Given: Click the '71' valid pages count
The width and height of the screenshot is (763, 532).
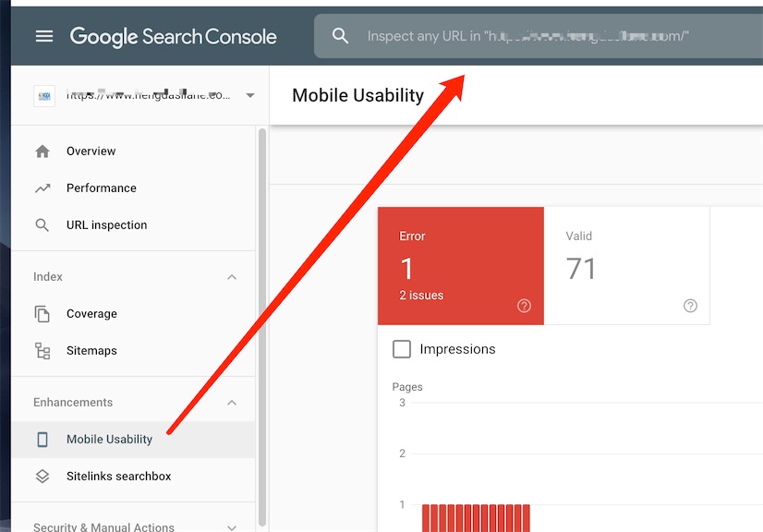Looking at the screenshot, I should tap(581, 269).
